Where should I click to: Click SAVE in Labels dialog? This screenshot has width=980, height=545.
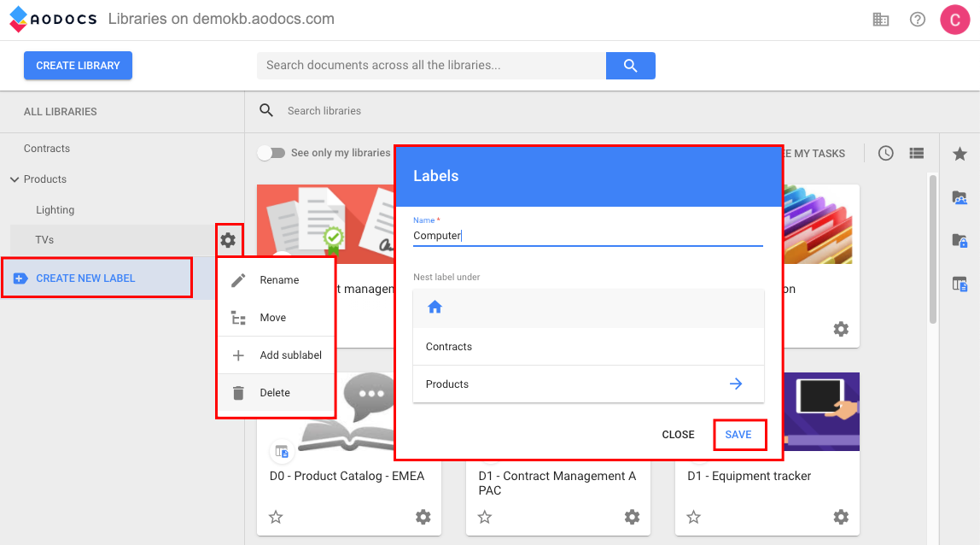[738, 434]
